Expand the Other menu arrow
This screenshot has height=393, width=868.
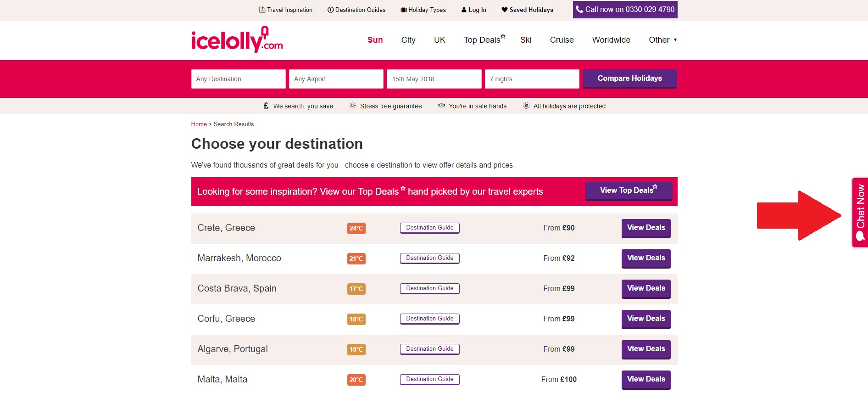pos(675,40)
